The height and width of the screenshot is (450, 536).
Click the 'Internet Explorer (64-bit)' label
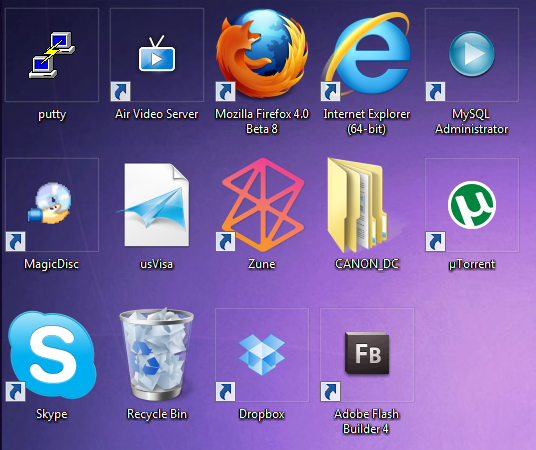coord(367,121)
